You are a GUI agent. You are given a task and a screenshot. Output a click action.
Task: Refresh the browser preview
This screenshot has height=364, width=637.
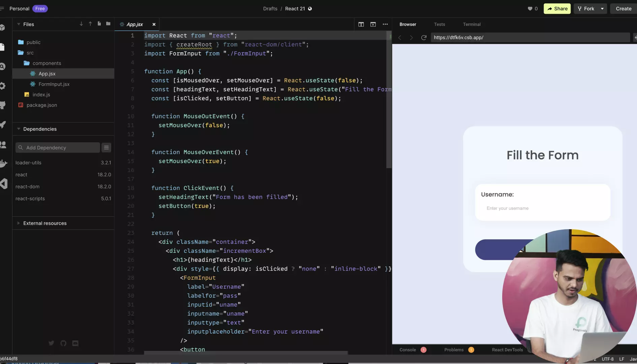[424, 37]
